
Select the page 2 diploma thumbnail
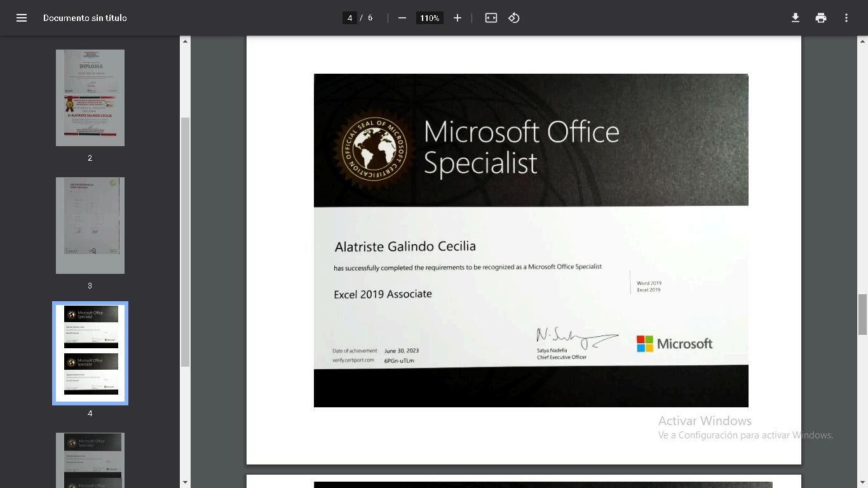click(90, 98)
